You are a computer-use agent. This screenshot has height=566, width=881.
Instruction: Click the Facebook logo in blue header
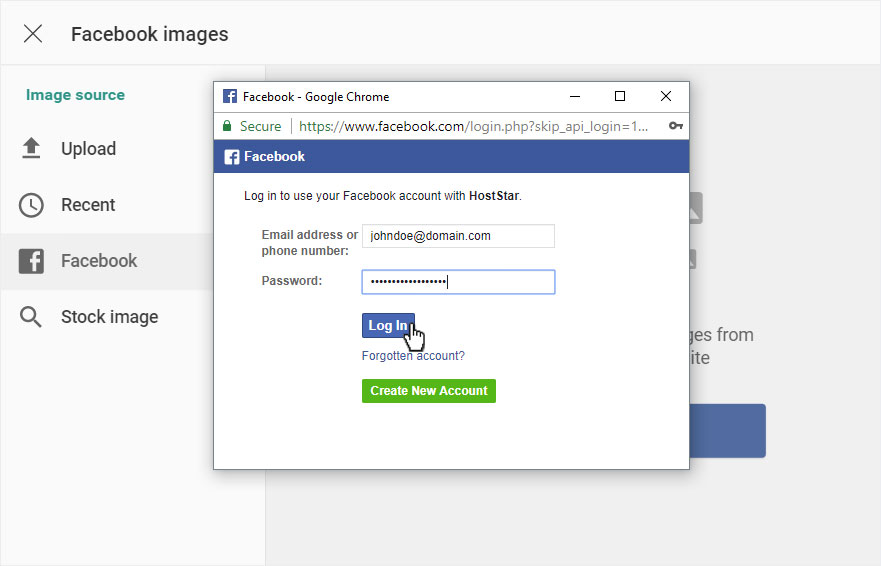pos(231,157)
